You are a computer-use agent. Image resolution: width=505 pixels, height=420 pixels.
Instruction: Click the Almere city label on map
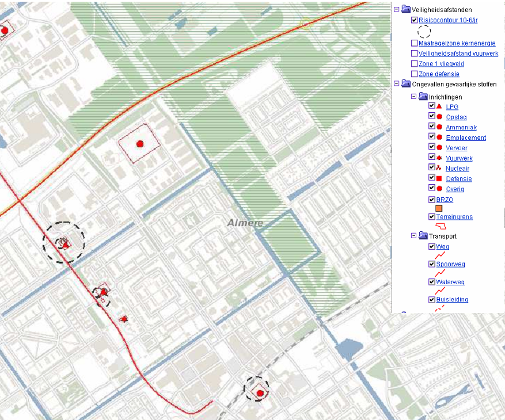click(245, 223)
